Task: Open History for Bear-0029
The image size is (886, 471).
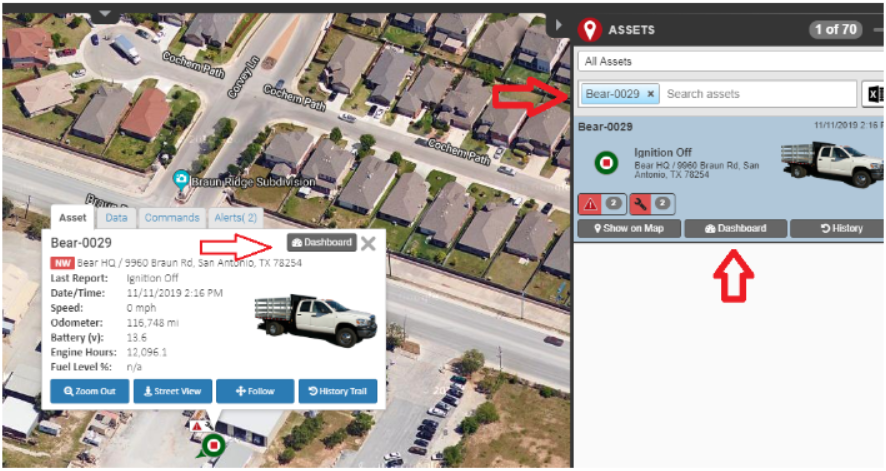Action: click(x=838, y=229)
